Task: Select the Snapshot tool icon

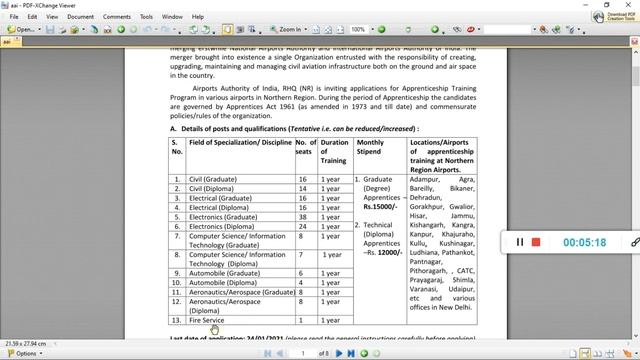Action: (240, 29)
